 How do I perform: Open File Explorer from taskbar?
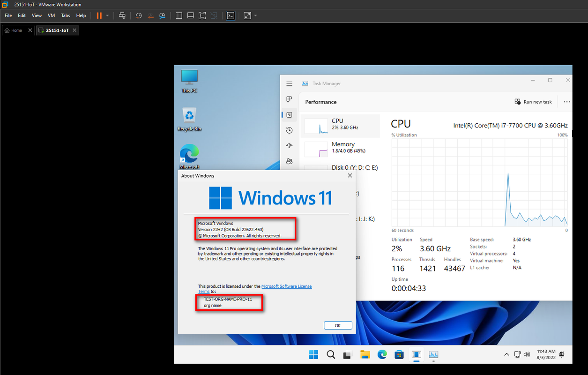365,355
